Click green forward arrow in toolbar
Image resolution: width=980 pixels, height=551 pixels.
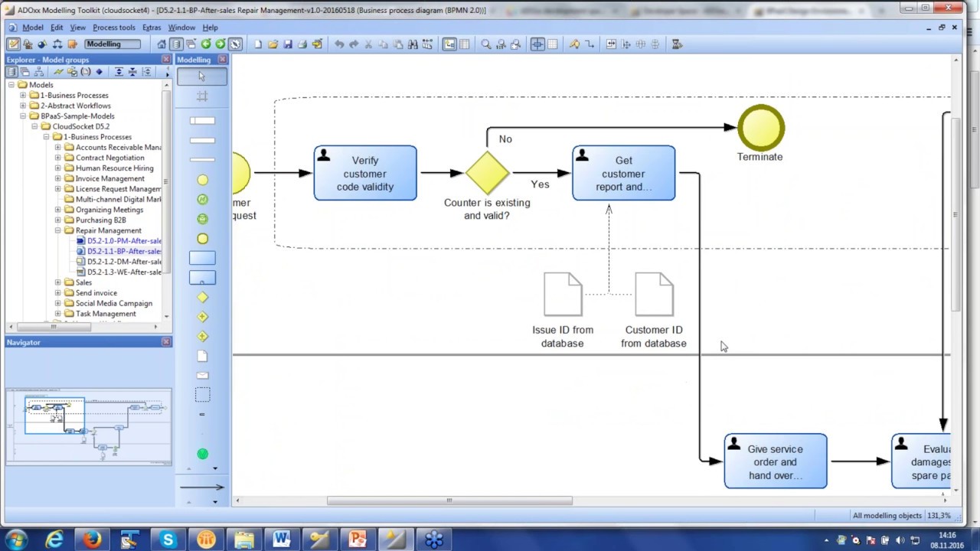[x=220, y=44]
